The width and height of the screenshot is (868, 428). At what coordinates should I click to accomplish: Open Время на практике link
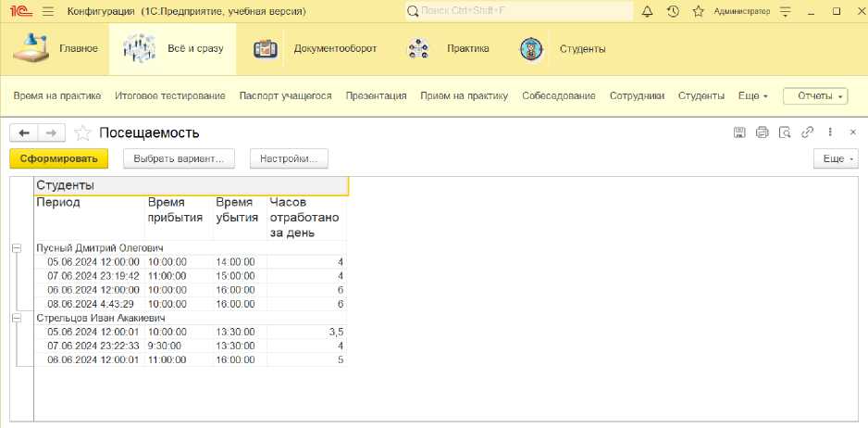point(57,96)
